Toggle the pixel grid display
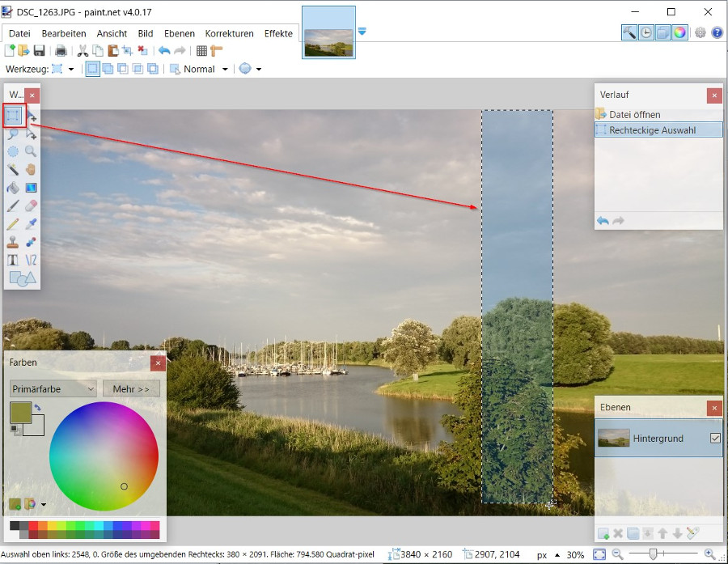The image size is (728, 564). click(201, 51)
